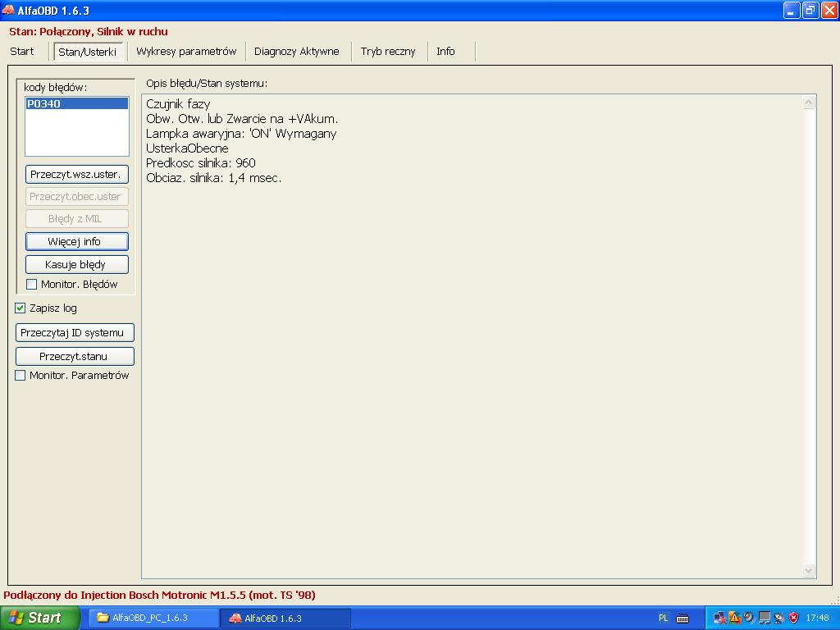Click Kasuje błędy to clear faults
The width and height of the screenshot is (840, 630).
pyautogui.click(x=77, y=265)
